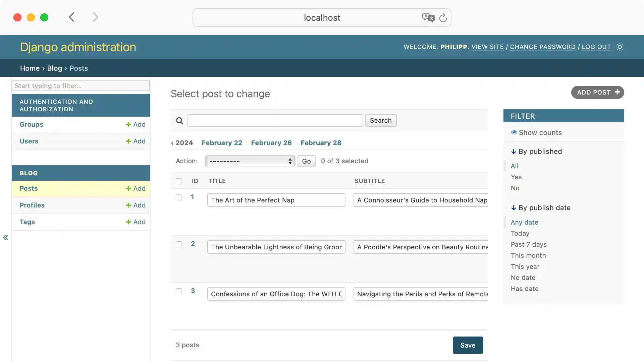Image resolution: width=644 pixels, height=362 pixels.
Task: Check the checkbox for post ID 1
Action: click(x=179, y=197)
